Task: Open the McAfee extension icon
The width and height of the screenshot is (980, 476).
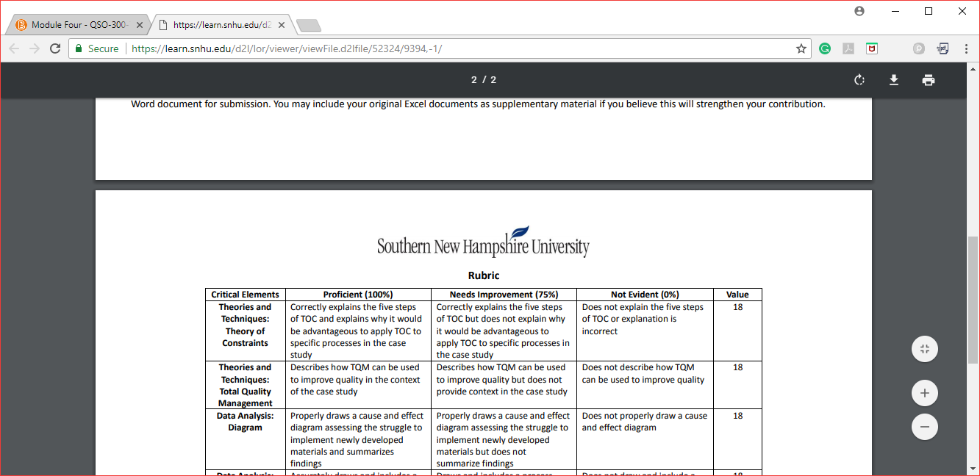Action: [872, 48]
